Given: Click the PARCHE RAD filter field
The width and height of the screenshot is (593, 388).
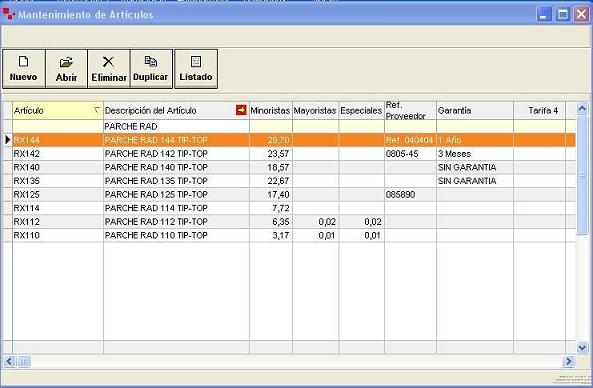Looking at the screenshot, I should [x=176, y=126].
